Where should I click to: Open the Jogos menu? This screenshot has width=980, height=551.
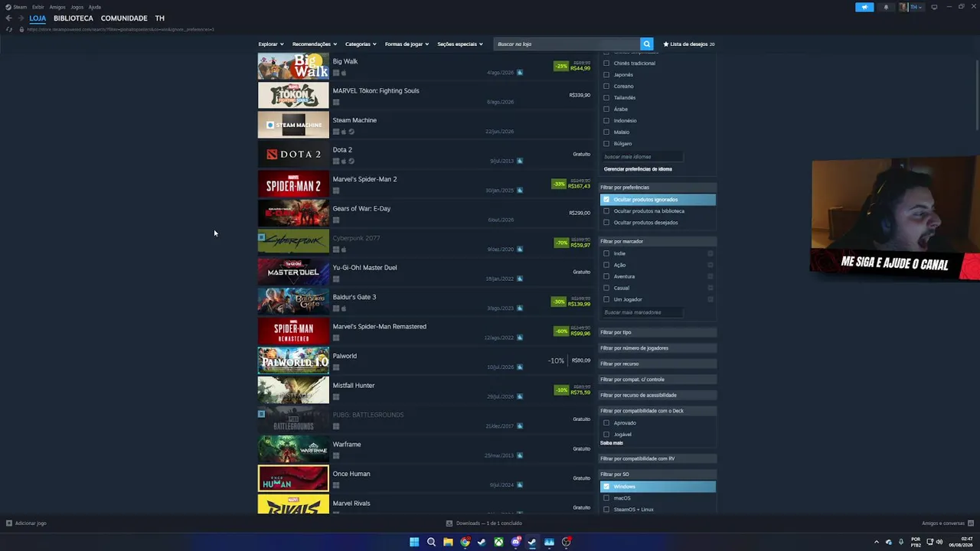coord(77,7)
